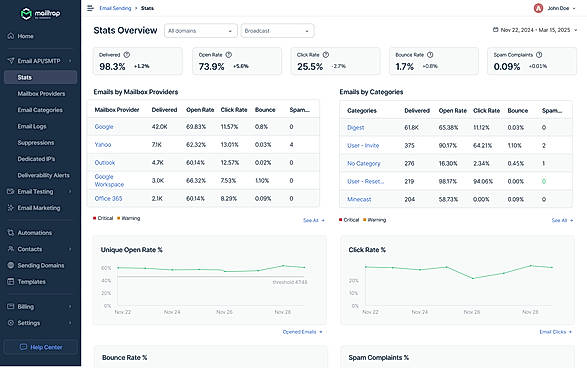This screenshot has width=587, height=368.
Task: Open the User - Invite category link
Action: point(363,145)
